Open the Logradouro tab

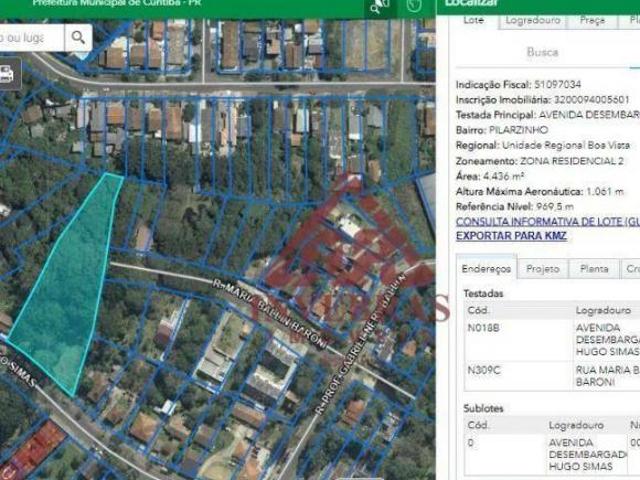[x=533, y=20]
